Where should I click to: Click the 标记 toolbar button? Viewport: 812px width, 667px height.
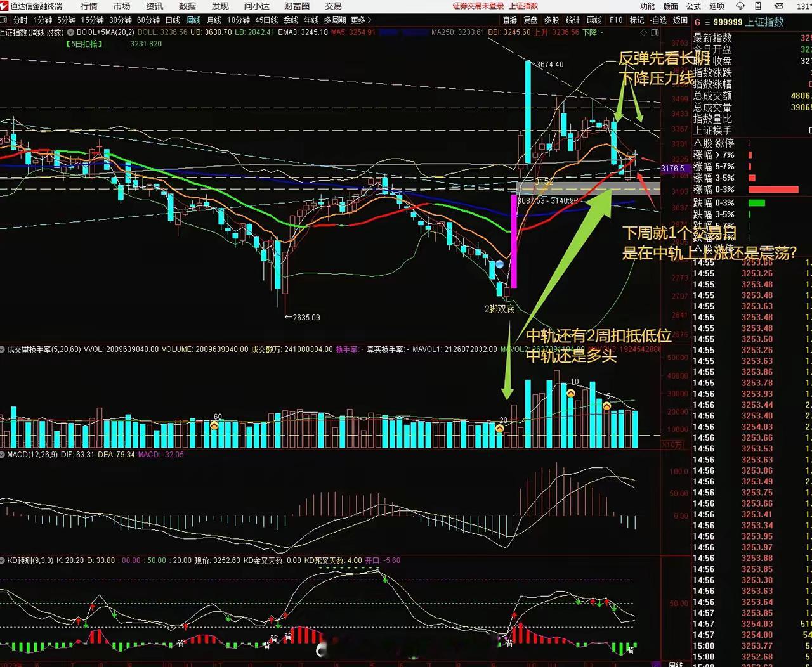(x=637, y=20)
